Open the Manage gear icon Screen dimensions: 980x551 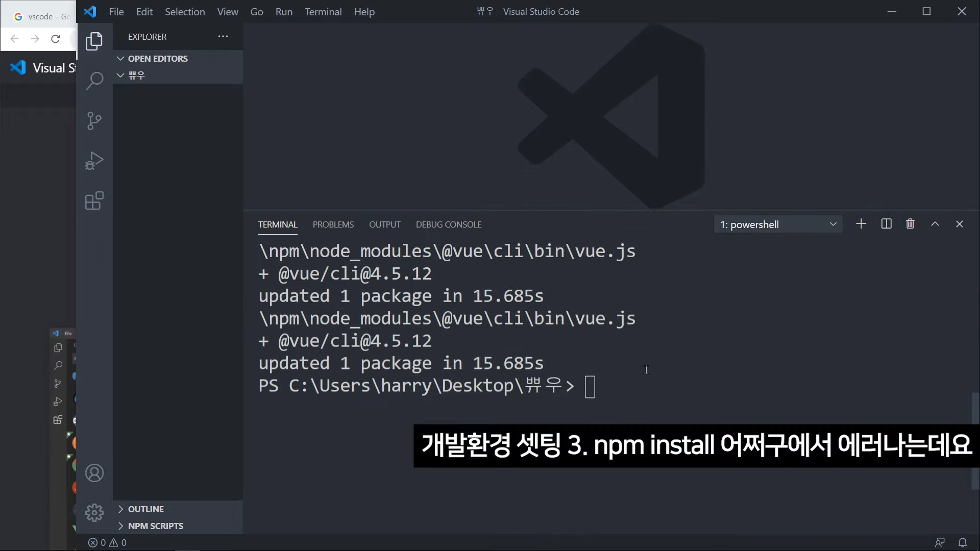pyautogui.click(x=94, y=512)
